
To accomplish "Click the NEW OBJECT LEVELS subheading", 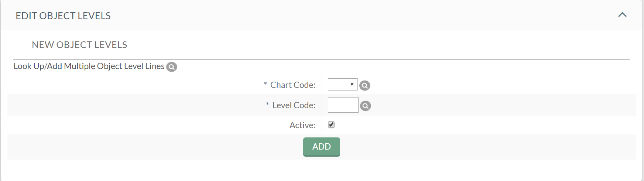I will click(x=79, y=45).
